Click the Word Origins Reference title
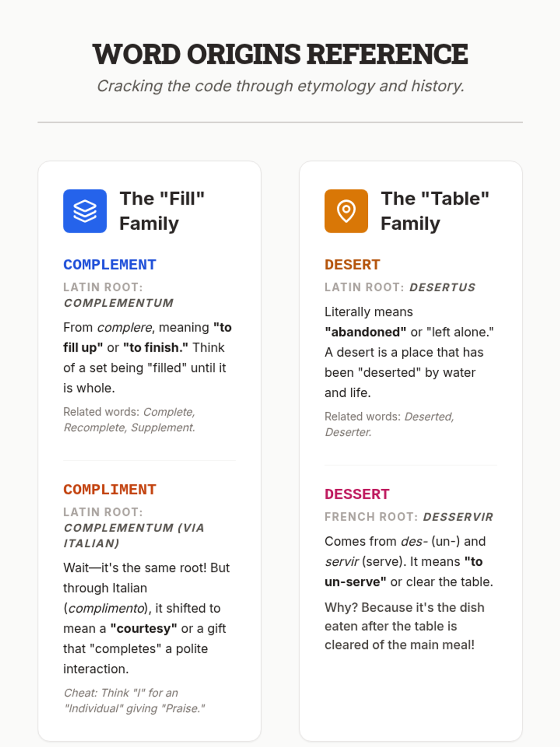560x747 pixels. [280, 54]
